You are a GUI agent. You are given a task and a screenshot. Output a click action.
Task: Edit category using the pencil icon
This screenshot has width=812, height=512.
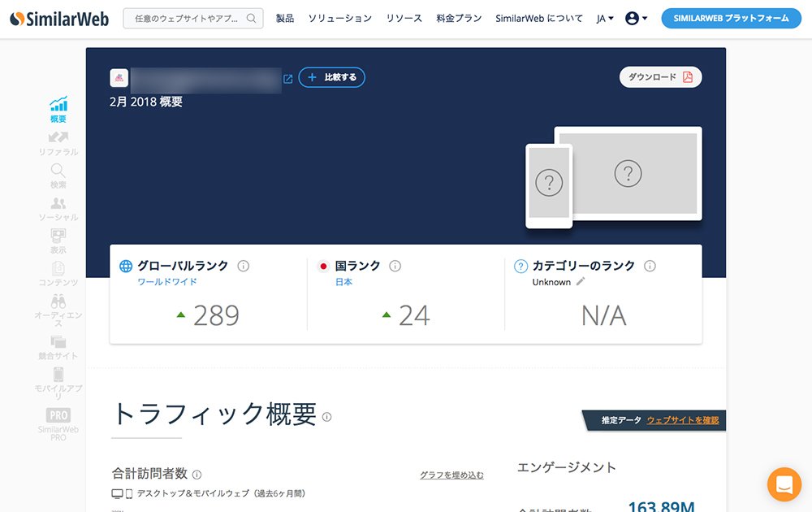(581, 281)
